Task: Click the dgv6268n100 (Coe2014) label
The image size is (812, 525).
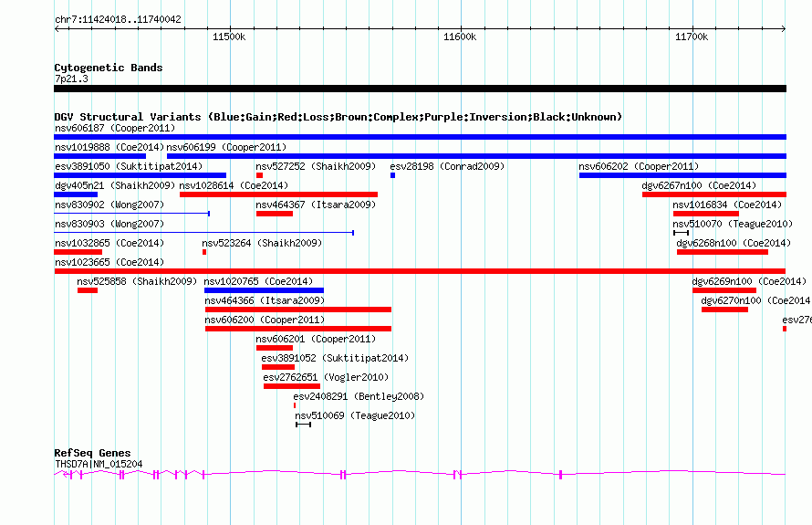Action: click(x=734, y=243)
